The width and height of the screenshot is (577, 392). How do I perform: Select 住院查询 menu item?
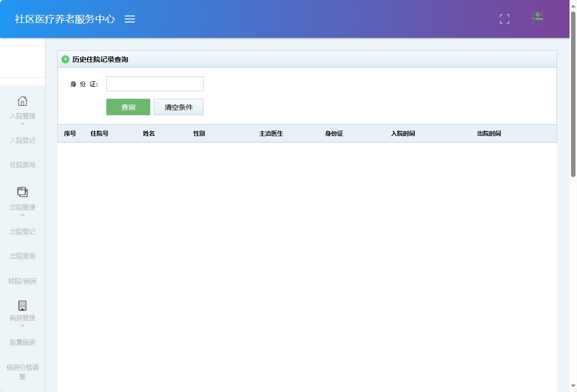(22, 165)
